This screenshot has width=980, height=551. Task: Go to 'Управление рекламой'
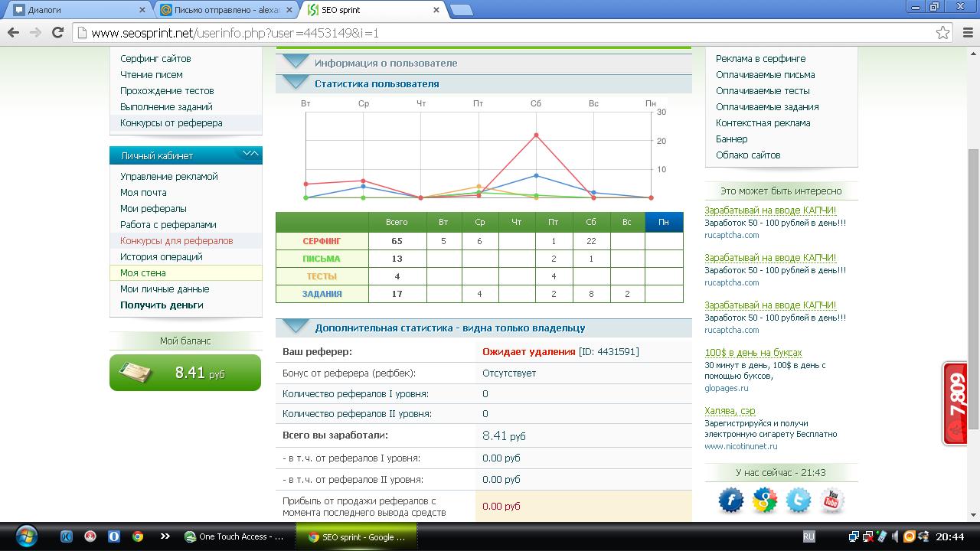pyautogui.click(x=169, y=176)
